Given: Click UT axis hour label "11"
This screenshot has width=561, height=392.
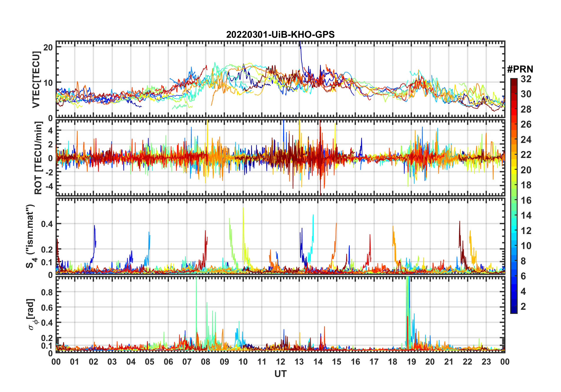Looking at the screenshot, I should tap(262, 362).
